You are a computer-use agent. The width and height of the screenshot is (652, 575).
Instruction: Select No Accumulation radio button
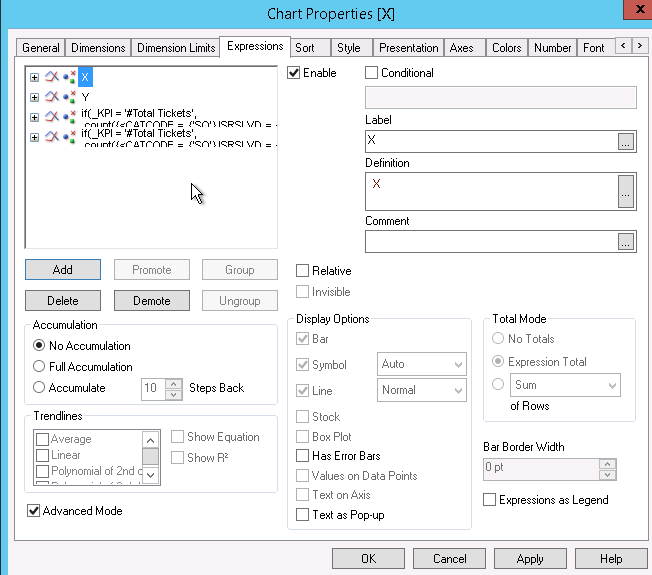39,345
